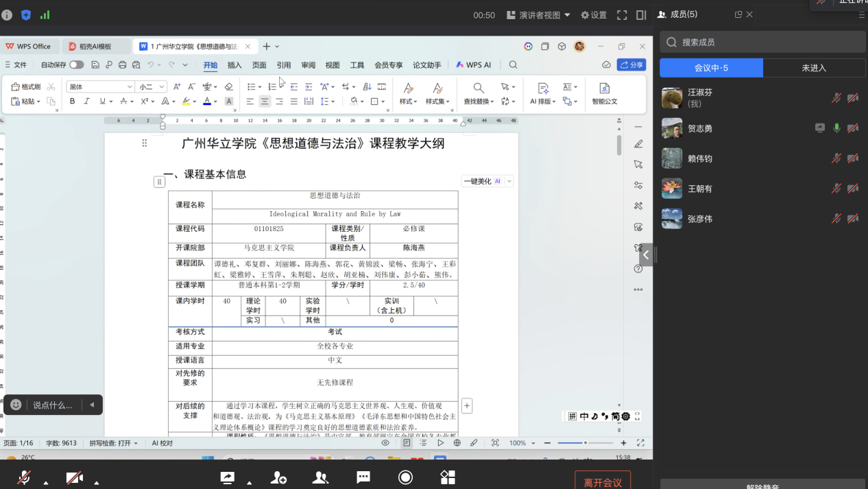Click the 分享 share button
868x489 pixels.
click(x=631, y=65)
